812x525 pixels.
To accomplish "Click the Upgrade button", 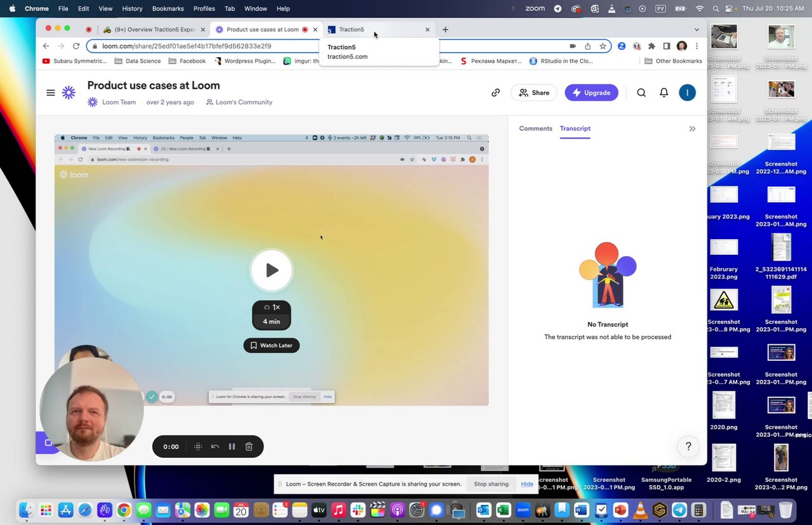I will (x=591, y=93).
